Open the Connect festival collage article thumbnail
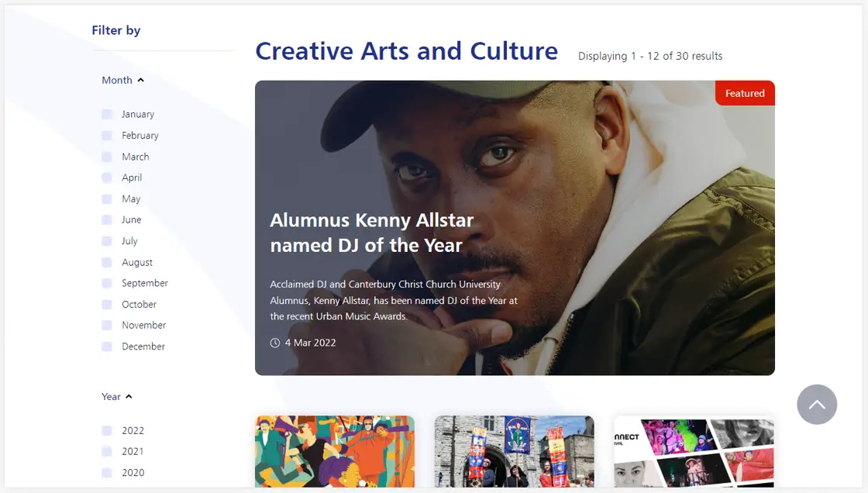The height and width of the screenshot is (493, 868). [694, 451]
